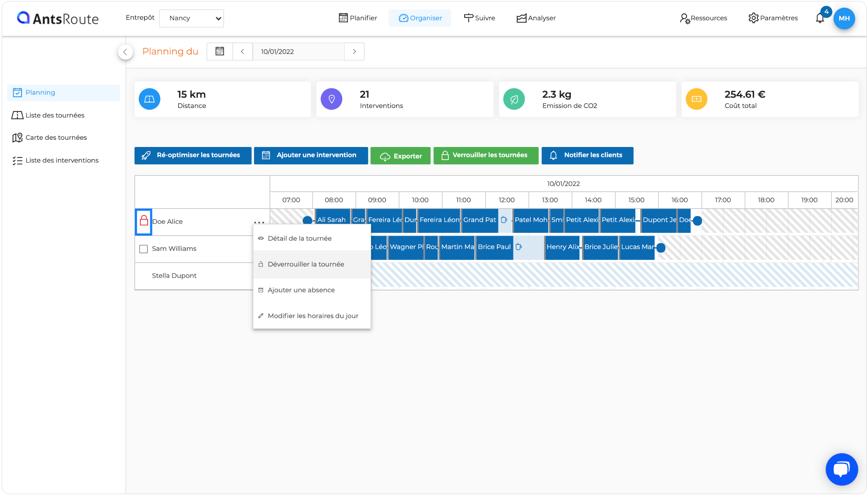Click the purple Interventions pin icon
Viewport: 868px width, 495px height.
coord(331,99)
